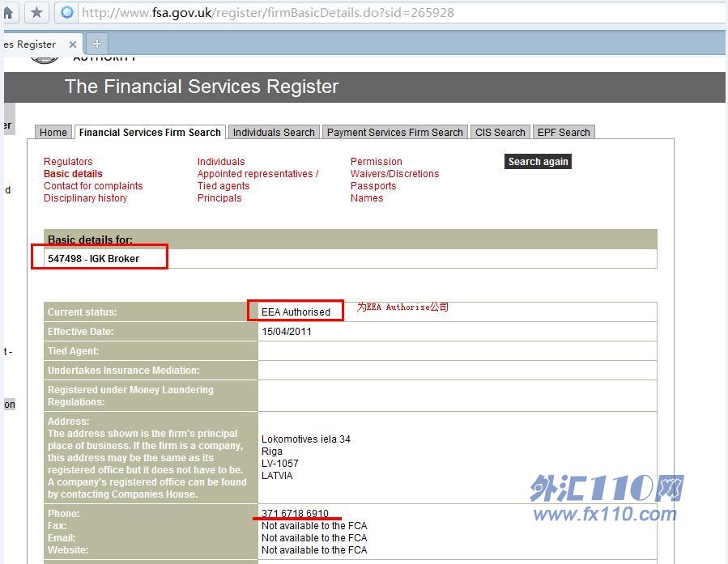Click the Effective Date label
Viewport: 728px width, 564px height.
(80, 331)
